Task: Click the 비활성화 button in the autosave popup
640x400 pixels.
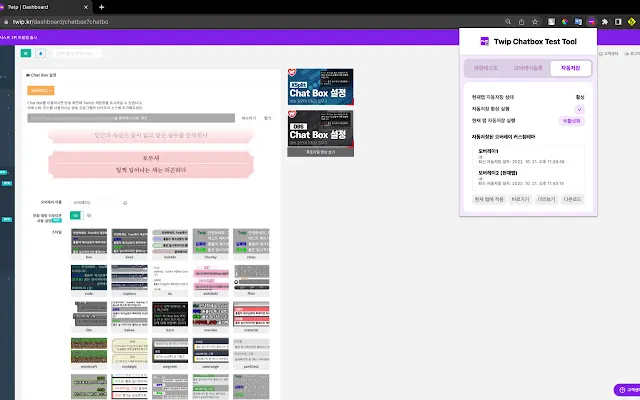Action: coord(571,121)
